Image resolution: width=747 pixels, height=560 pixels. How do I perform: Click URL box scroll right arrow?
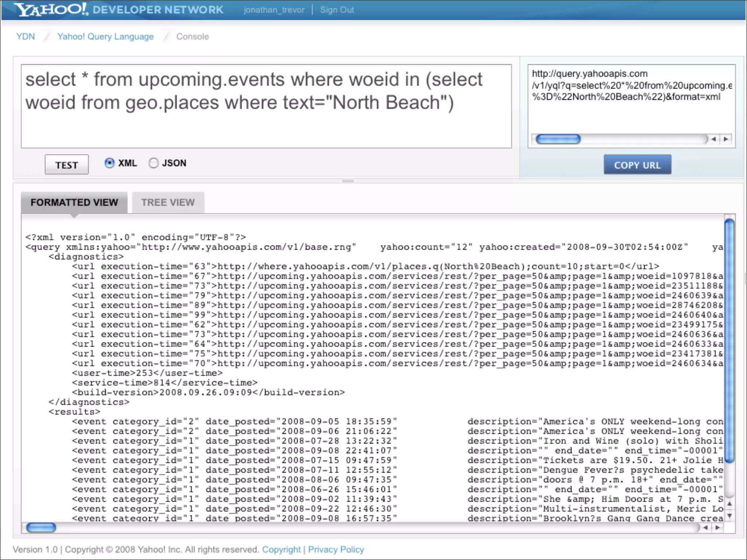[726, 139]
